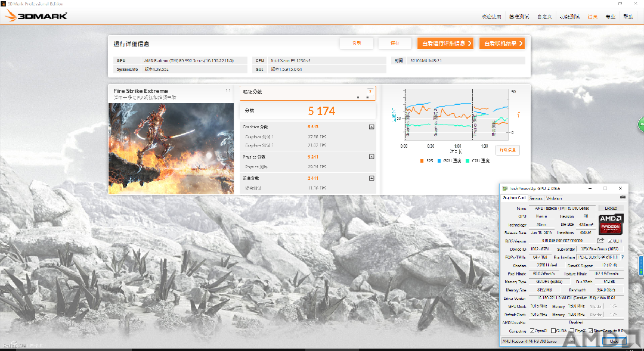
Task: Click the green CPU temperature legend swatch
Action: click(467, 161)
